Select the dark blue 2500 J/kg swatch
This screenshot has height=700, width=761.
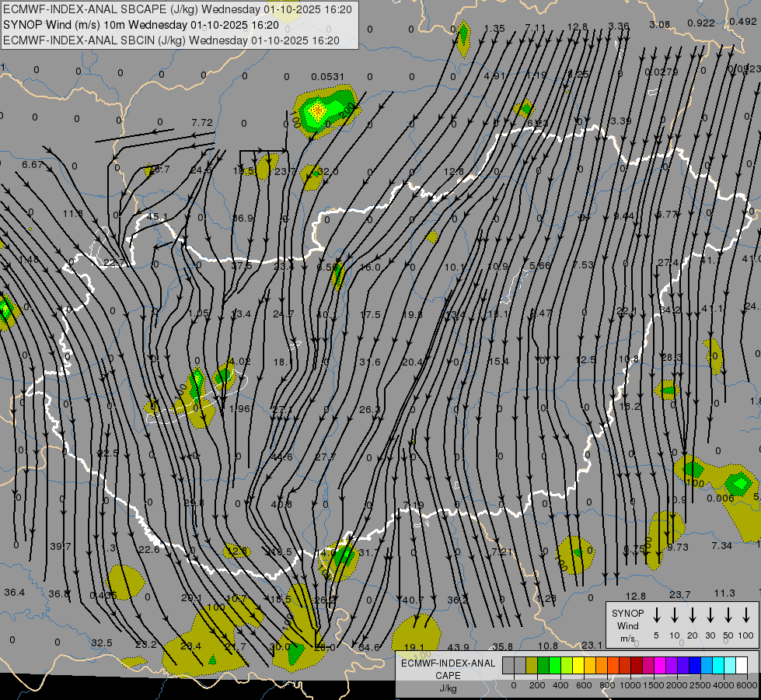[695, 665]
